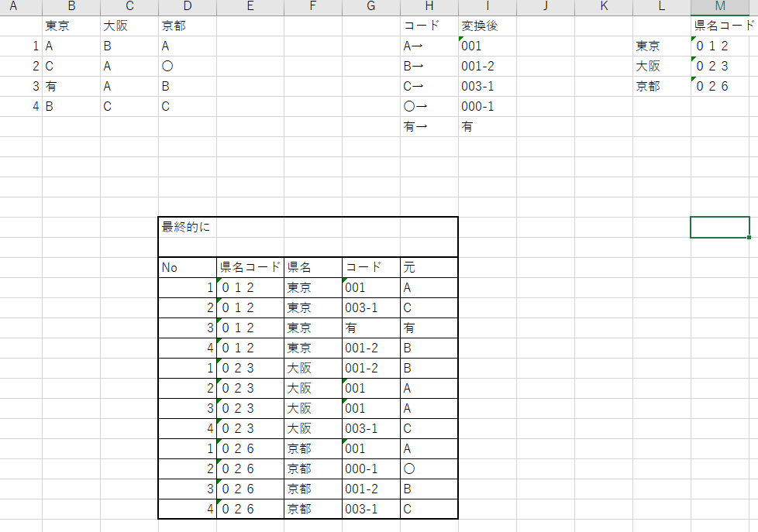Click column E header
This screenshot has height=532, width=758.
coord(250,7)
